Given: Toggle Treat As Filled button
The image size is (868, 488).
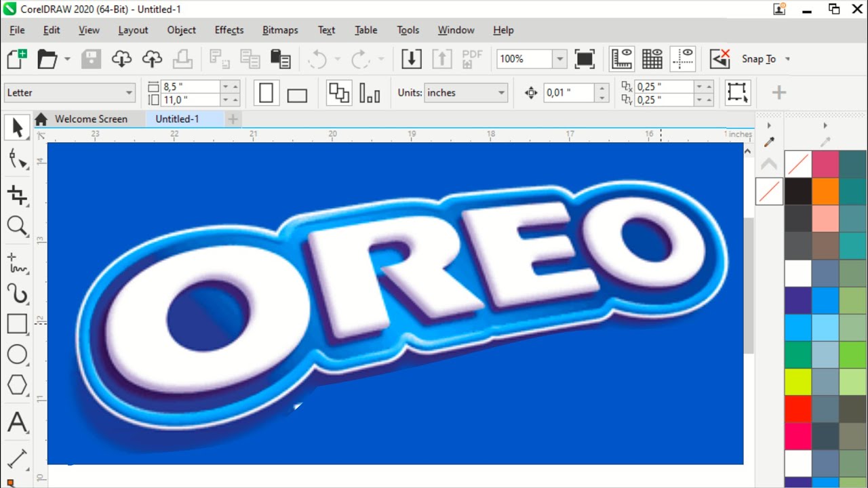Looking at the screenshot, I should (x=737, y=93).
